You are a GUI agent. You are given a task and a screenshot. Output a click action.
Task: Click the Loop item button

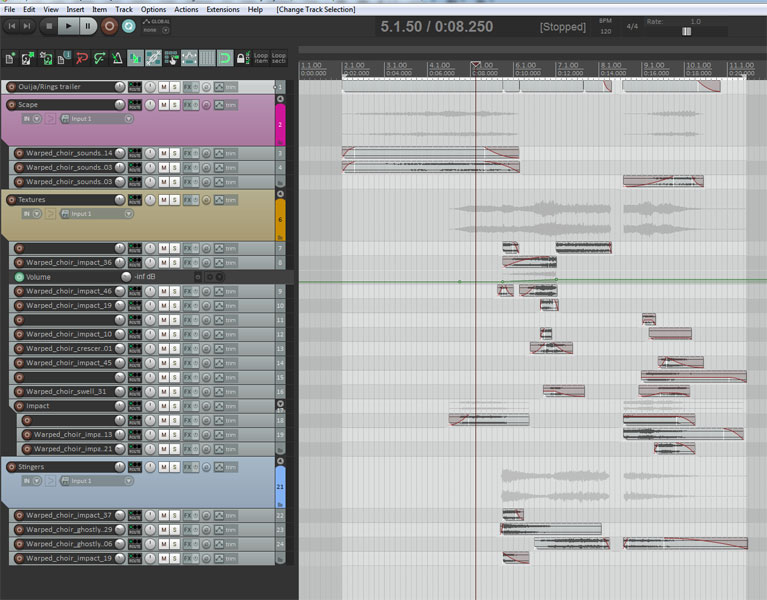[x=261, y=59]
